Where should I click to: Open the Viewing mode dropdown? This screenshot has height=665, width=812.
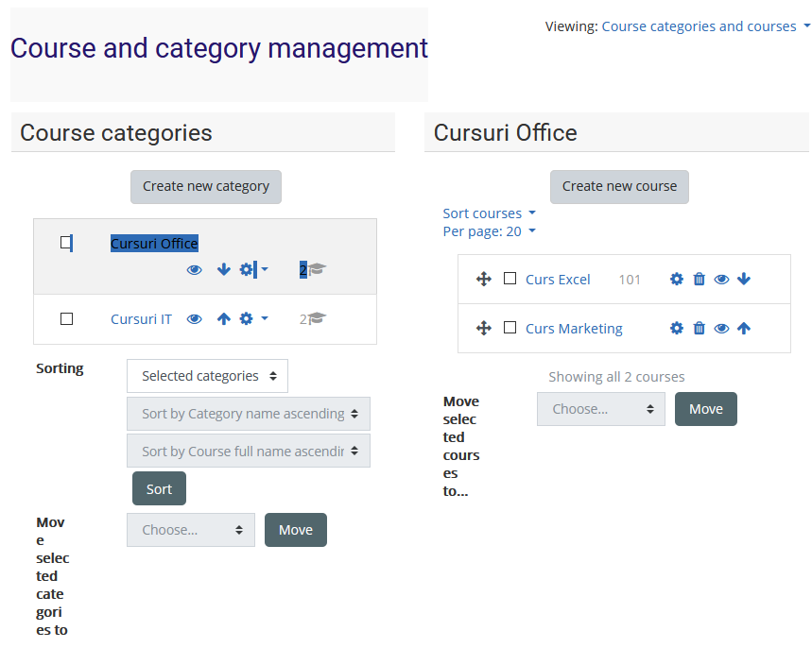pos(704,26)
